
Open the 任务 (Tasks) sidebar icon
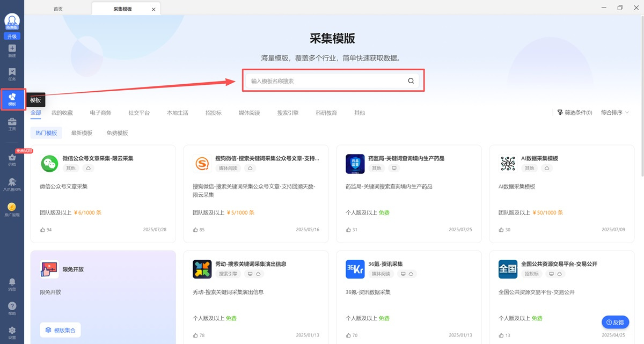[12, 74]
